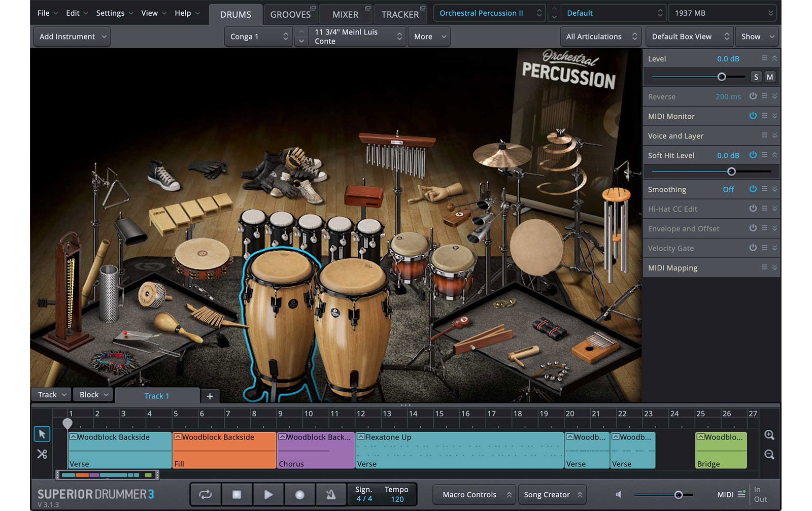812x511 pixels.
Task: Open MIDI Mapping section menu icon
Action: (x=764, y=267)
